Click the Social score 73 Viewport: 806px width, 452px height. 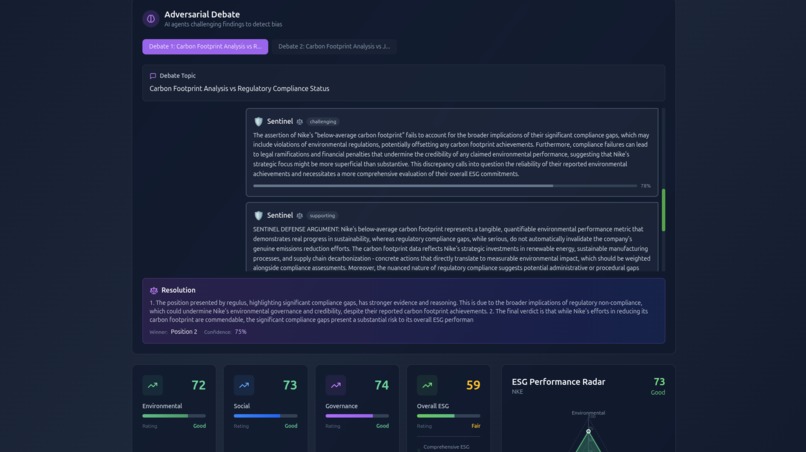pyautogui.click(x=290, y=385)
